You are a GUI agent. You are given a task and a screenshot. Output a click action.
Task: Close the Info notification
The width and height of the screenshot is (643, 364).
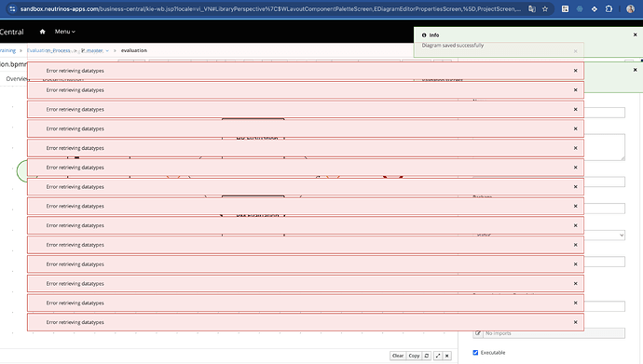(x=635, y=34)
